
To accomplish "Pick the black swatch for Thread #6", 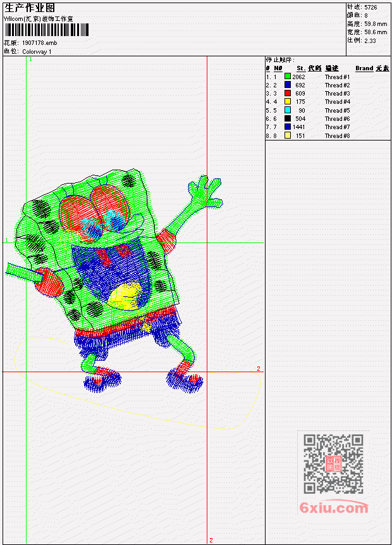I will [288, 118].
